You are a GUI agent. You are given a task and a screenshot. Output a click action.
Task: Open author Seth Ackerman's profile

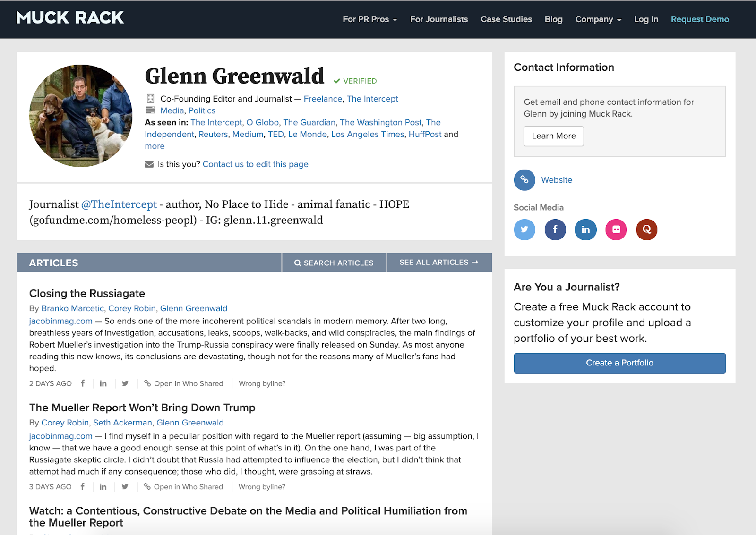click(123, 423)
